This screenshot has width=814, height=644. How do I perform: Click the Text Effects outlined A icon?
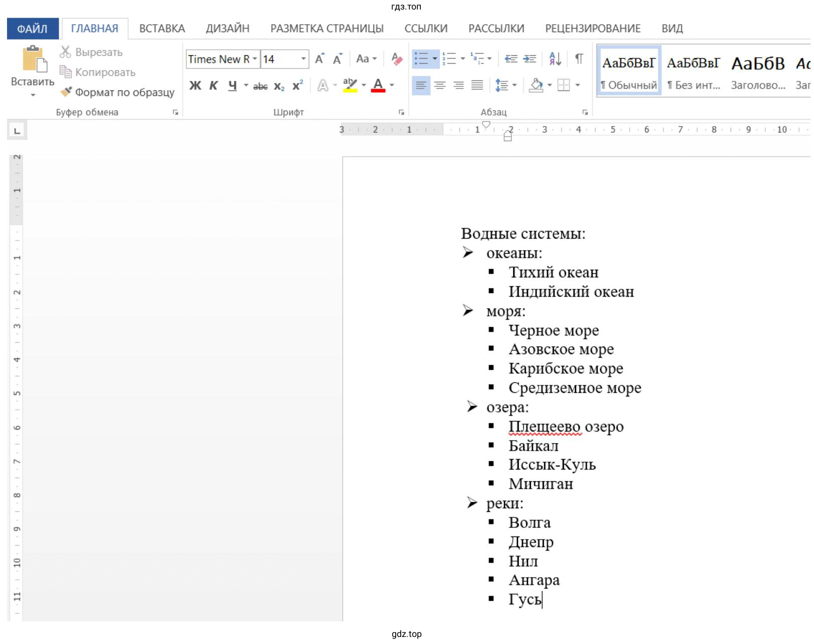[323, 85]
